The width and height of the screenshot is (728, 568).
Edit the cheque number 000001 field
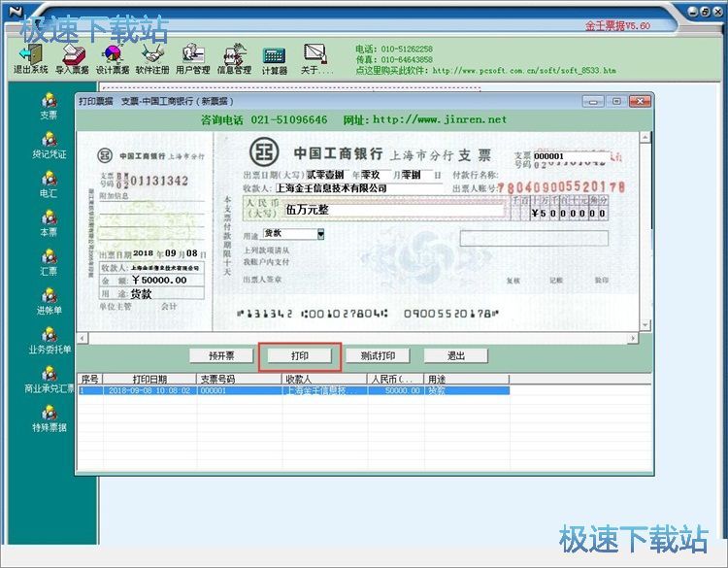click(571, 156)
